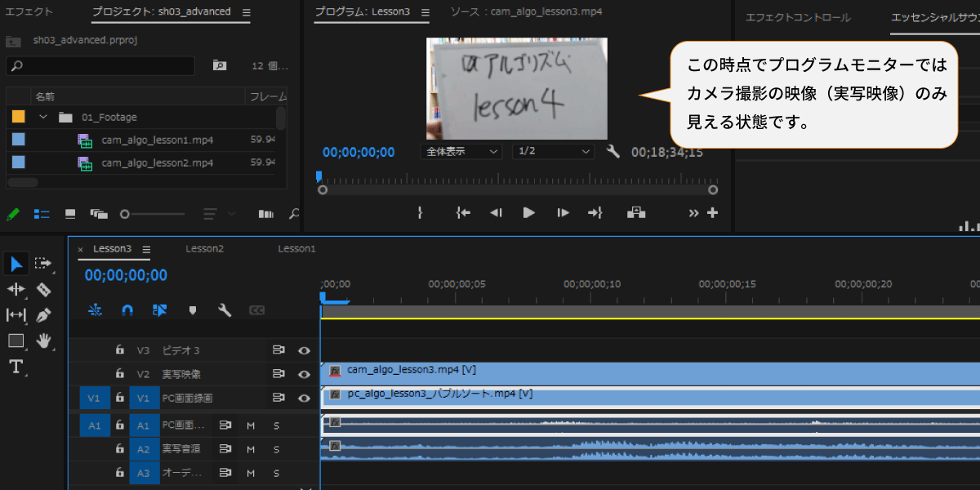This screenshot has height=490, width=980.
Task: Open the Program monitor button editor plus
Action: [712, 212]
